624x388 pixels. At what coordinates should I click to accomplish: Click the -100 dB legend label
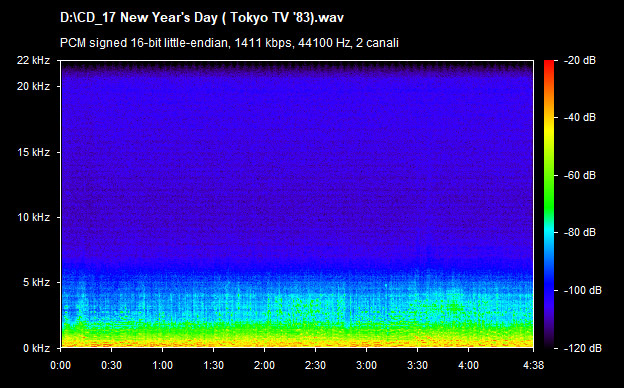(582, 290)
